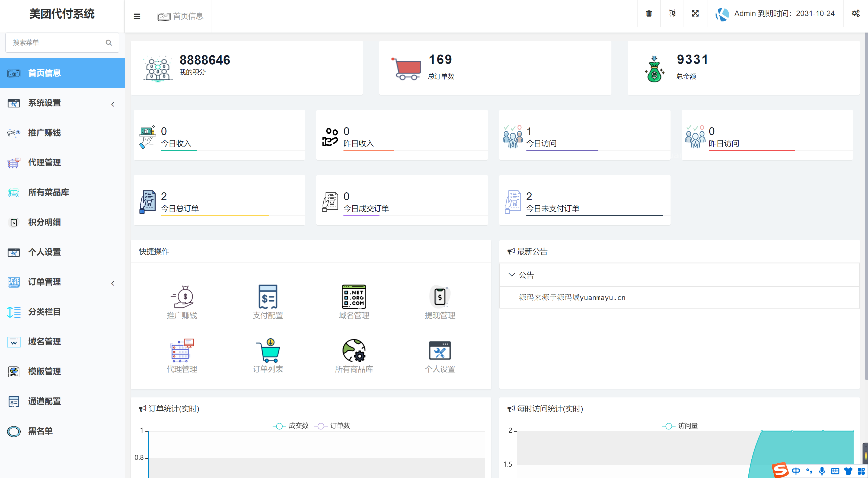The image size is (868, 478).
Task: Open the 支付配置 shortcut icon
Action: [x=268, y=297]
